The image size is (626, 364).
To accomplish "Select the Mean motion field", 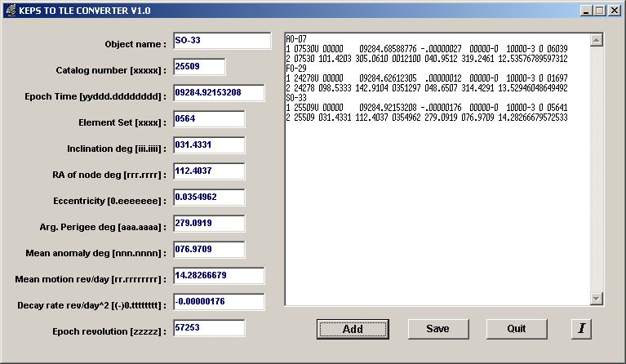I will coord(219,276).
